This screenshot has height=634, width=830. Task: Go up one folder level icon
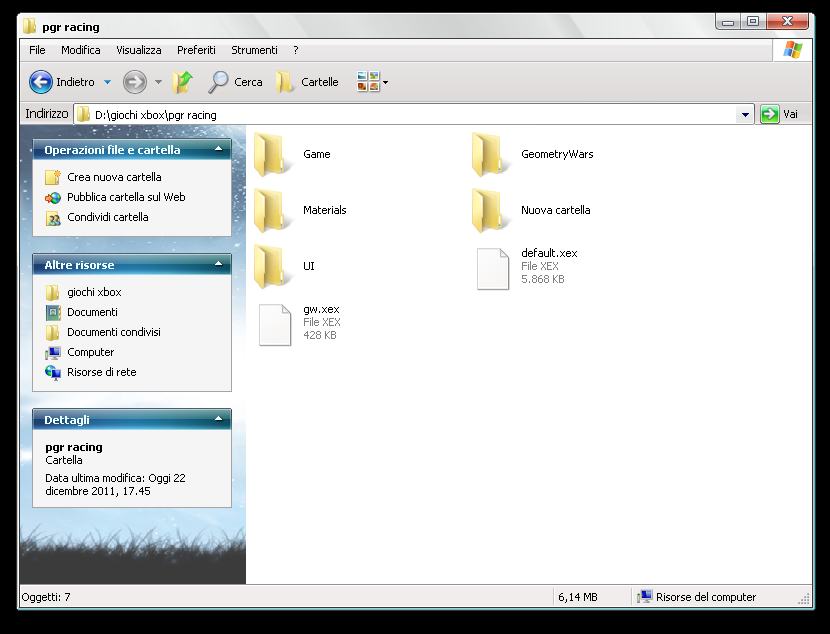183,82
